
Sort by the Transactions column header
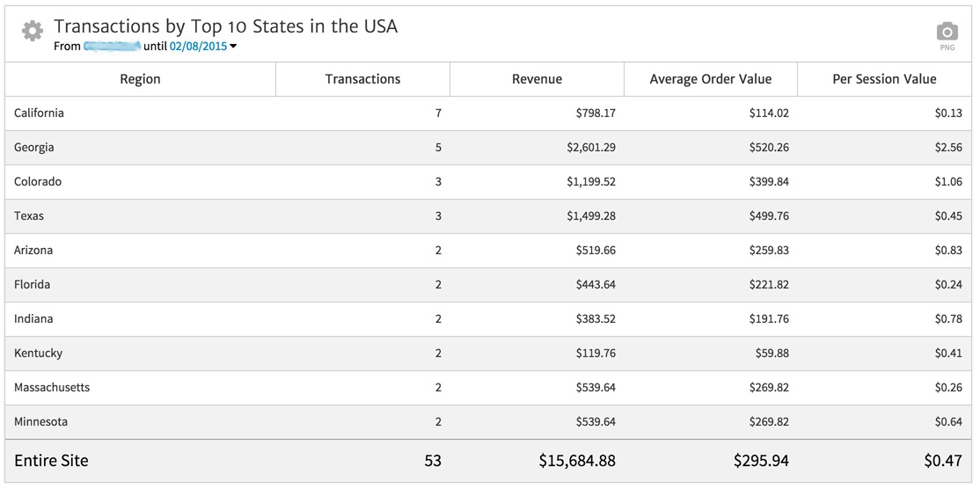362,79
